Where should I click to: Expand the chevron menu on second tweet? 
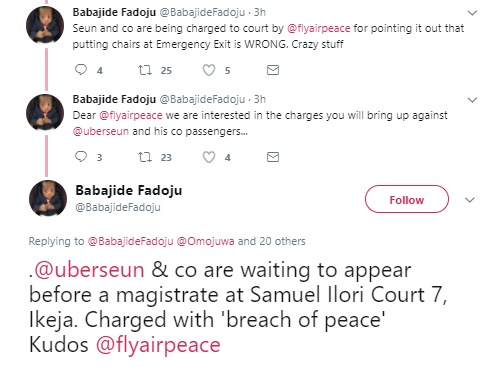point(472,100)
